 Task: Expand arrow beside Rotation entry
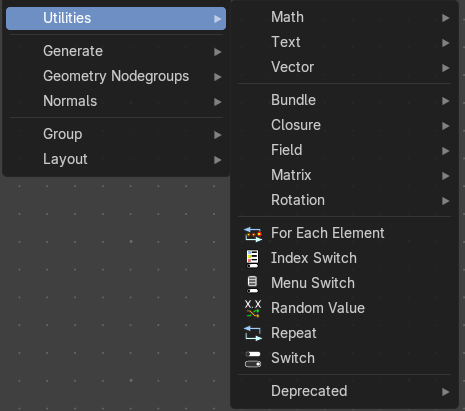pyautogui.click(x=445, y=201)
